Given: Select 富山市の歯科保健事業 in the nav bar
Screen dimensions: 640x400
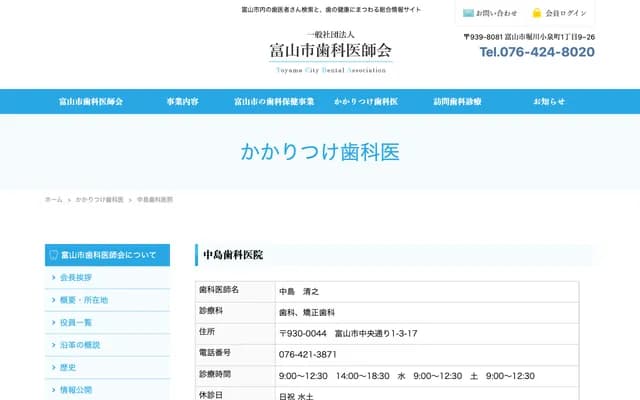Looking at the screenshot, I should (274, 102).
